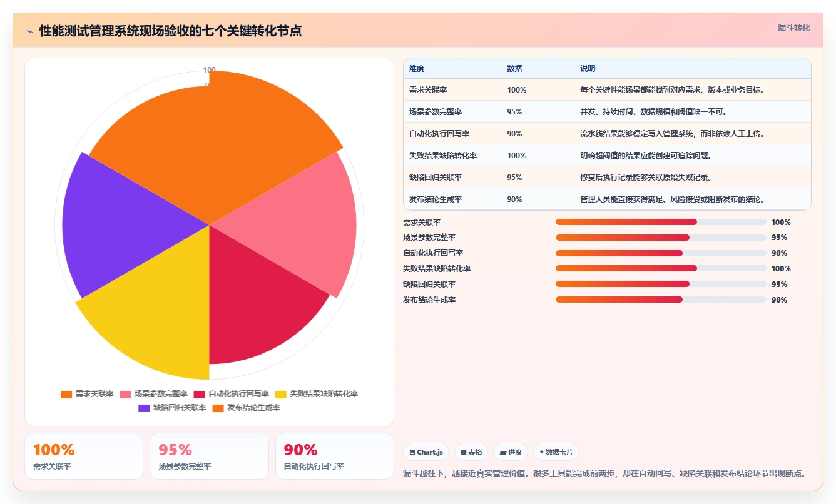836x504 pixels.
Task: Toggle the 失败结果缺陷转化率 yellow legend swatch
Action: click(x=281, y=394)
